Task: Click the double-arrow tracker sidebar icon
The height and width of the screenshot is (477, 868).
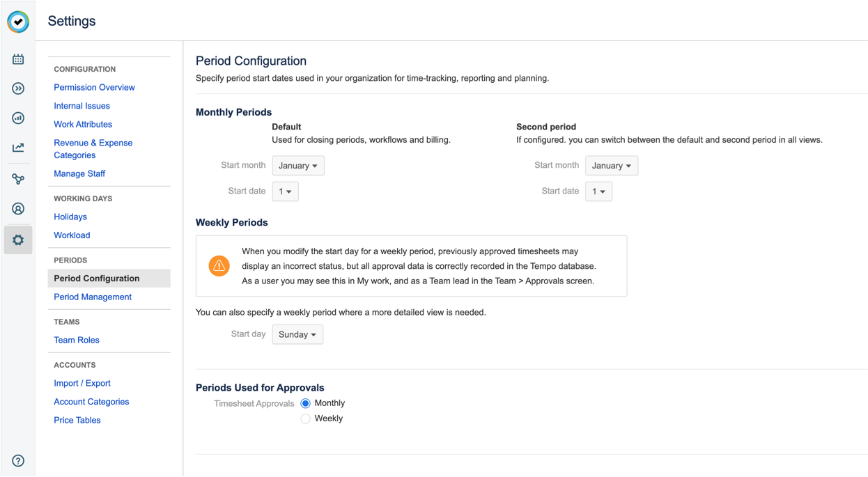Action: [18, 88]
